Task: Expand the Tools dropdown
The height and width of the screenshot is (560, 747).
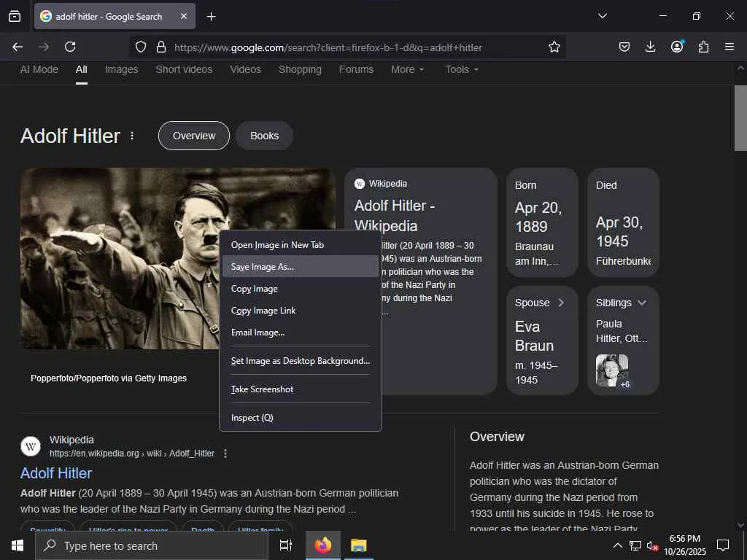Action: pyautogui.click(x=462, y=69)
